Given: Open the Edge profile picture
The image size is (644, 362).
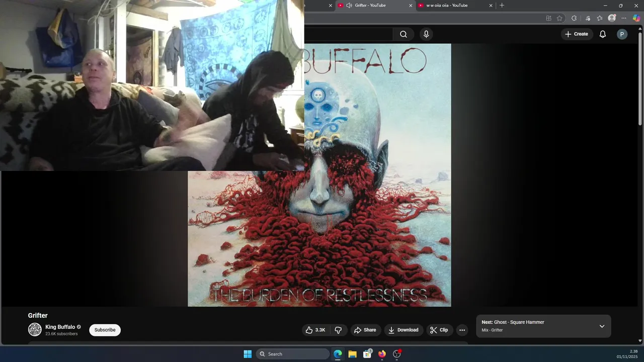Looking at the screenshot, I should tap(612, 18).
